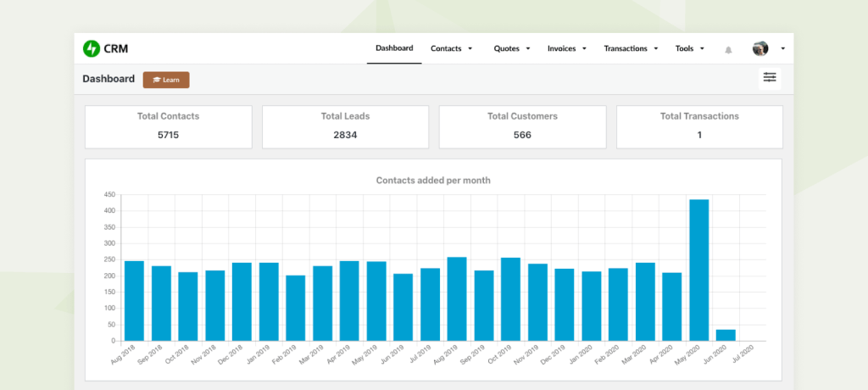Click the Learn button
Screen dimensions: 868x390
pyautogui.click(x=166, y=80)
